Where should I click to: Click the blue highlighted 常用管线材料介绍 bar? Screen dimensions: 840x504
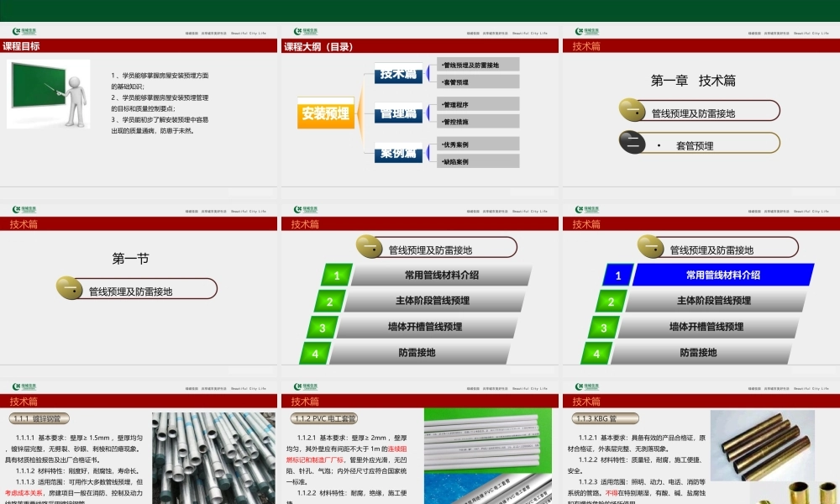723,275
